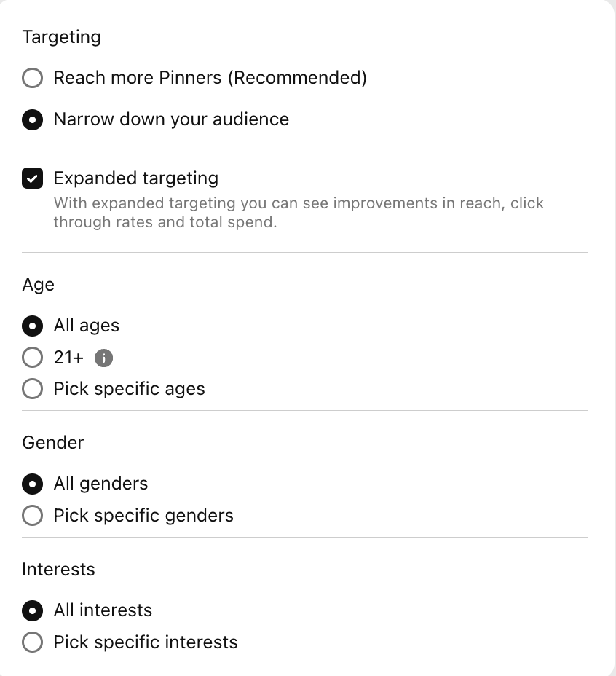Screen dimensions: 616x676
Task: Select Pick specific interests radio circle
Action: [x=32, y=642]
